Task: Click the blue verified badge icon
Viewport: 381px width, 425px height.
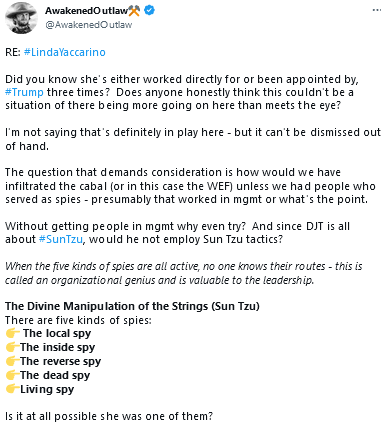Action: coord(149,11)
